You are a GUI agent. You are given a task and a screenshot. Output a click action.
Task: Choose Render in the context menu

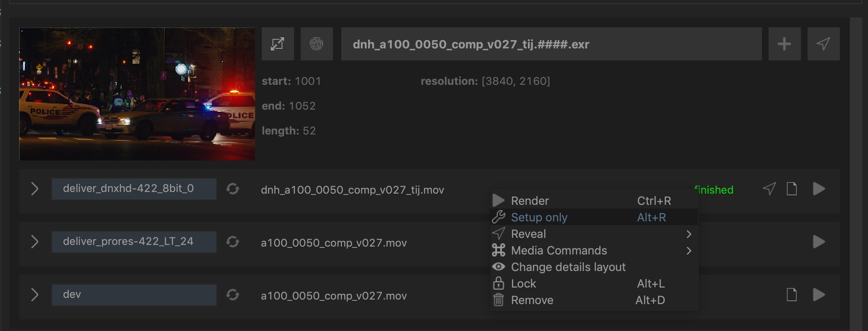530,201
